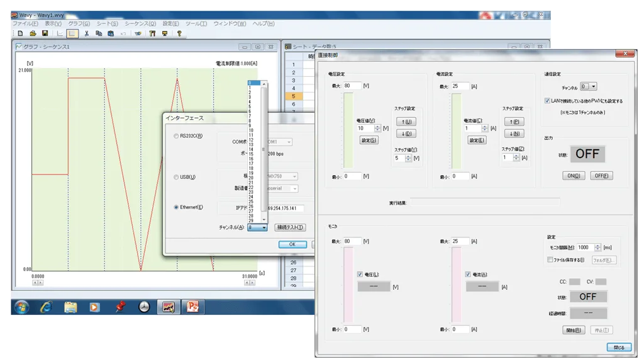Screen dimensions: 644x364
Task: Open the チャンネル dropdown in 通信設定
Action: (x=589, y=87)
